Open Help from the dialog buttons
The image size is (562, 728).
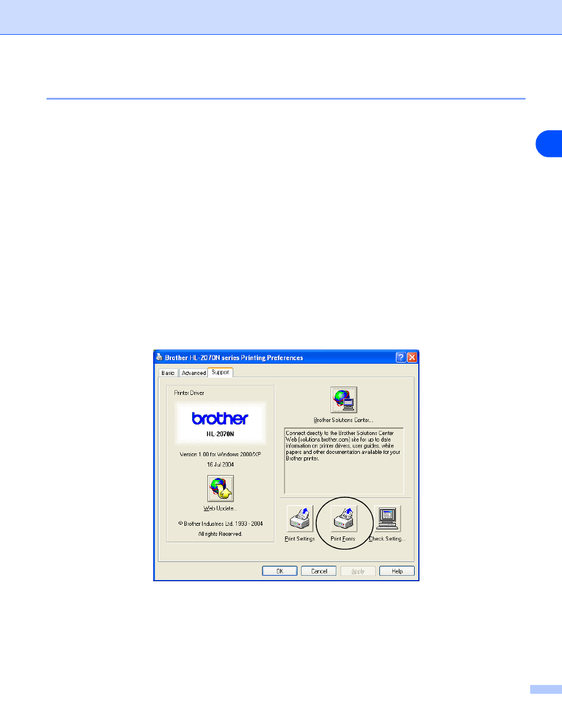point(397,571)
